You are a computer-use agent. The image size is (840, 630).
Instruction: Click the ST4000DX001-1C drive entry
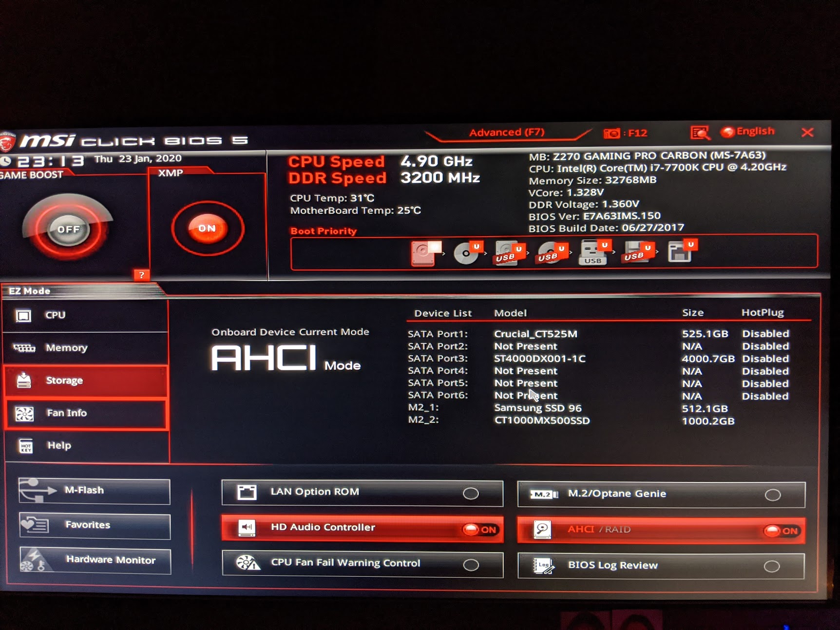point(540,359)
